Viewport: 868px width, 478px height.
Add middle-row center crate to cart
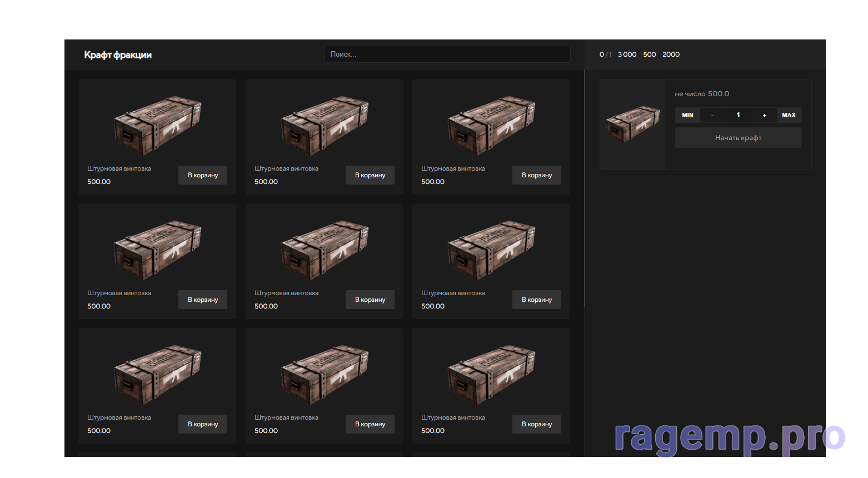pos(370,300)
